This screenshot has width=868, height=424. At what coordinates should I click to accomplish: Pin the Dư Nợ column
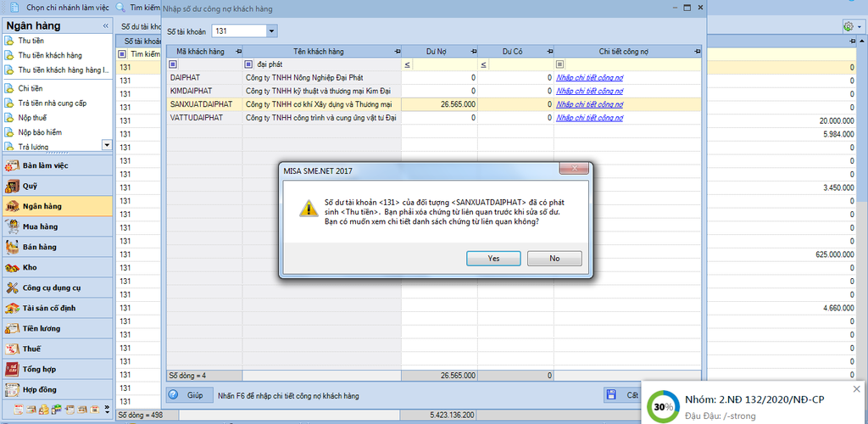pos(473,52)
